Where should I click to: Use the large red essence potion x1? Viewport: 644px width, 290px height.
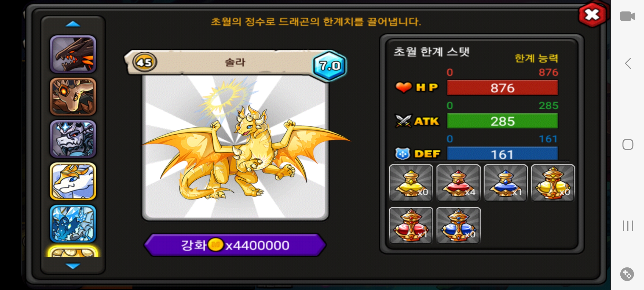411,225
